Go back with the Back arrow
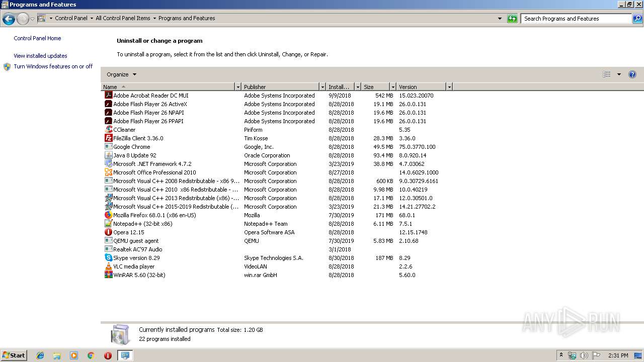Screen dimensions: 644x362 9,19
